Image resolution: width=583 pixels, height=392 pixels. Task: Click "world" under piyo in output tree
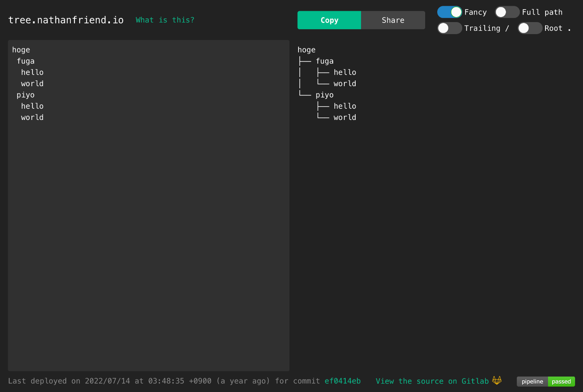(x=345, y=117)
